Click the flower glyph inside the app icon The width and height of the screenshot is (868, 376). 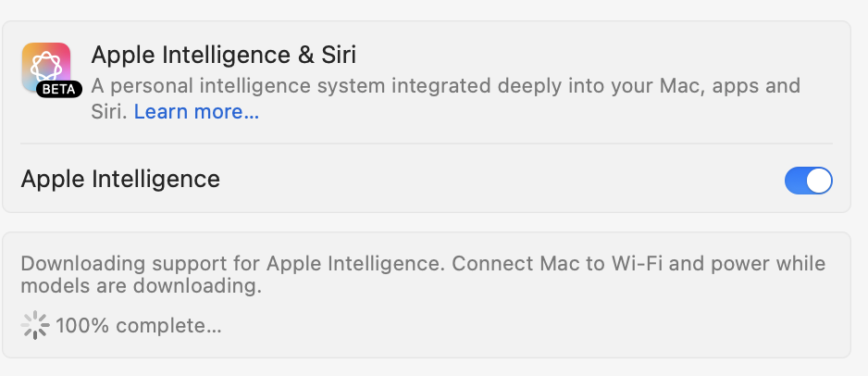46,67
